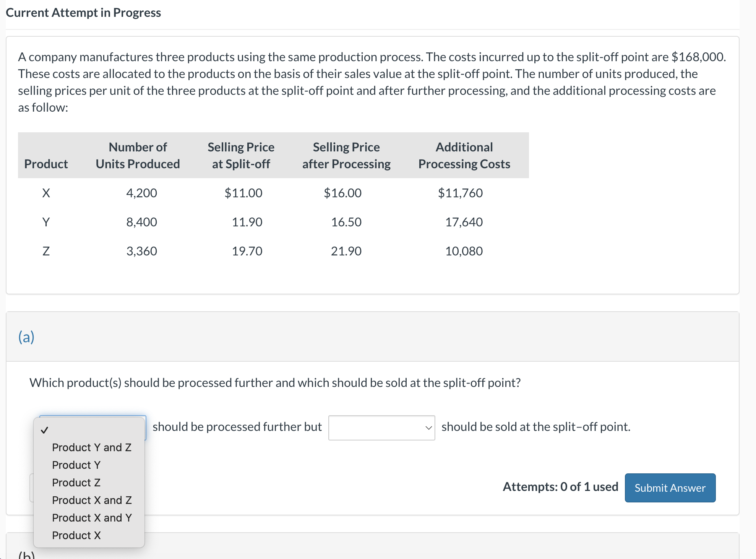Click the Product column header in the table
The image size is (756, 559).
(x=46, y=164)
